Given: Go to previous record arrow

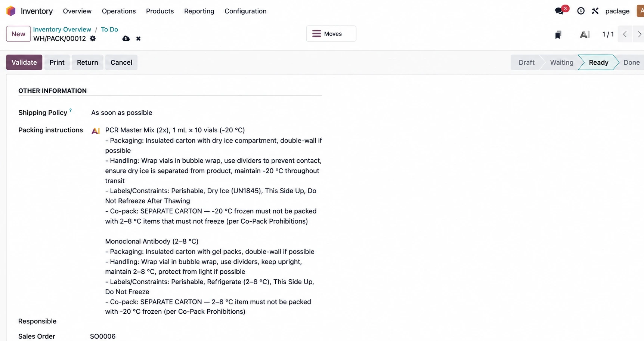Looking at the screenshot, I should click(625, 34).
